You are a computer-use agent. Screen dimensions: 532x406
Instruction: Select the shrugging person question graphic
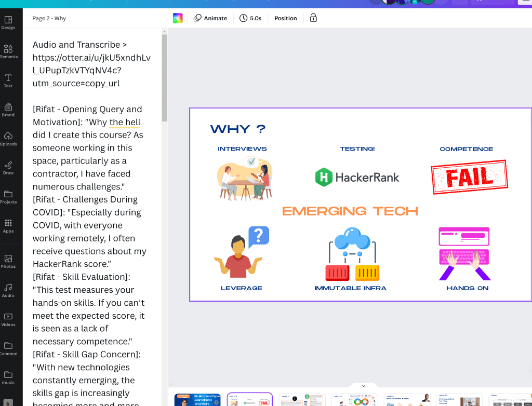tap(242, 252)
